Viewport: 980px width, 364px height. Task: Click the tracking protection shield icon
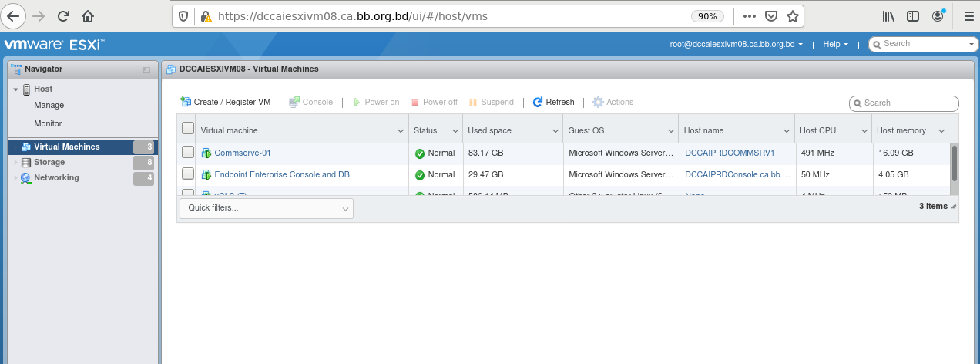[x=183, y=15]
